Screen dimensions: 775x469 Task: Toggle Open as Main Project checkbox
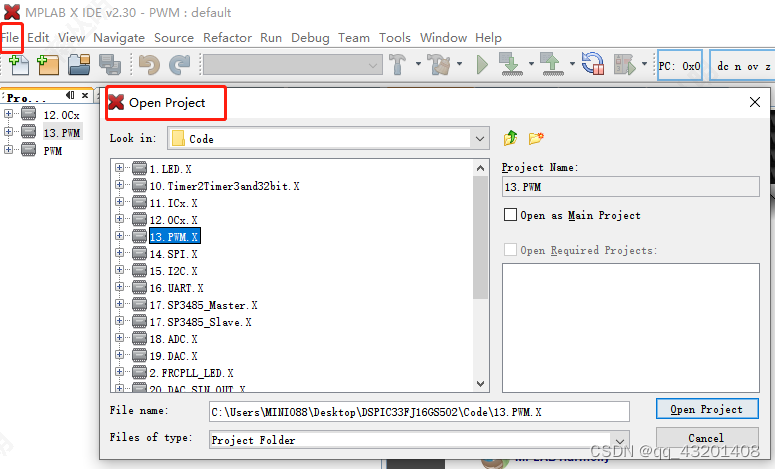pos(510,214)
